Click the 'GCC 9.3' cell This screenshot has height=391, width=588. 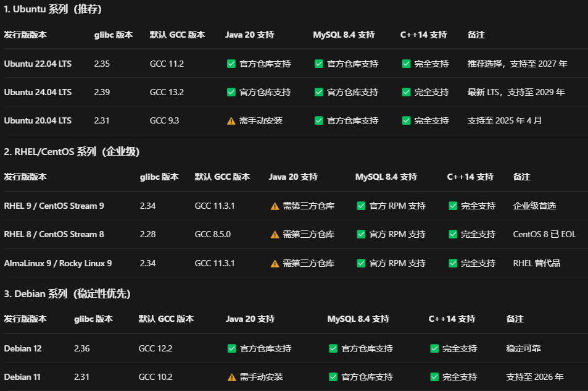pyautogui.click(x=164, y=120)
